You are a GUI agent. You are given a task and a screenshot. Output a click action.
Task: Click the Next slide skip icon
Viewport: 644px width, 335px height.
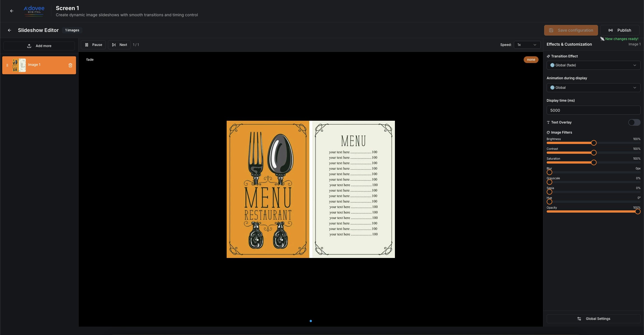[114, 45]
